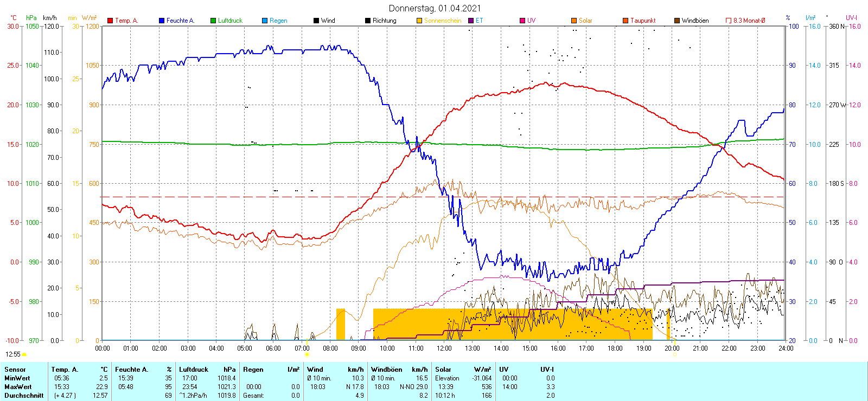Viewport: 868px width, 401px height.
Task: Click UV maximum time 14:00 in table
Action: click(509, 387)
